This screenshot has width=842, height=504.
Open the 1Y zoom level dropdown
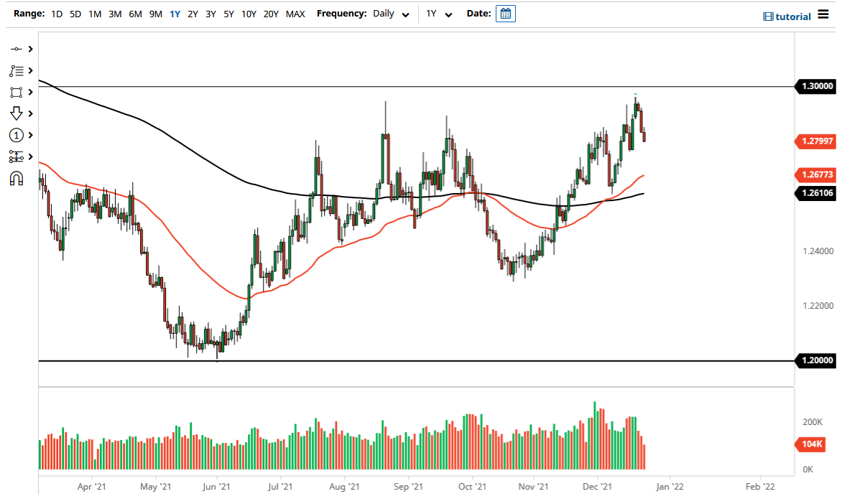point(439,14)
